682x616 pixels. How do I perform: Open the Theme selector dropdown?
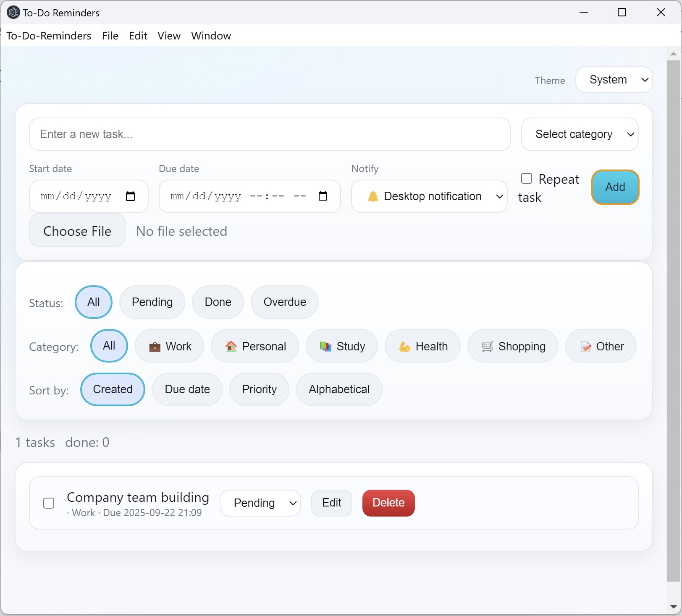(x=614, y=80)
